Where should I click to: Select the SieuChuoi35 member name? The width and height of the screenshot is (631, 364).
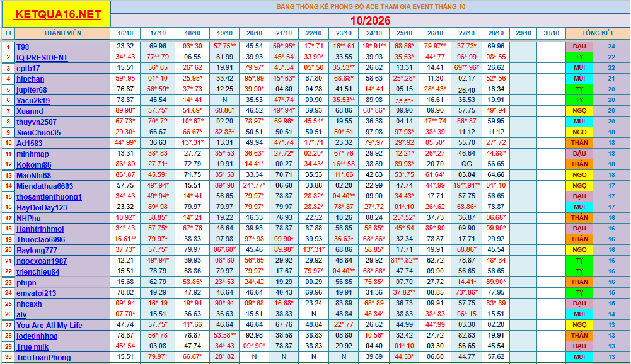[x=38, y=133]
